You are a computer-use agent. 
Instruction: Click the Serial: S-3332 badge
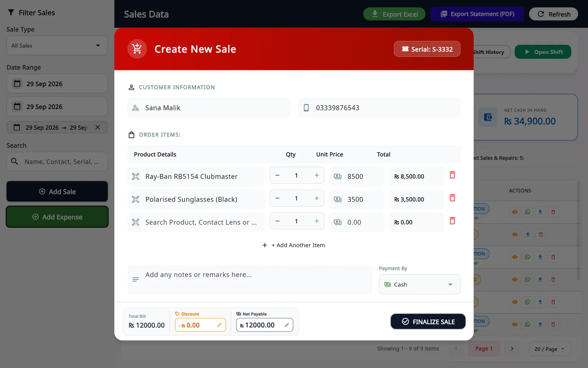click(x=427, y=49)
